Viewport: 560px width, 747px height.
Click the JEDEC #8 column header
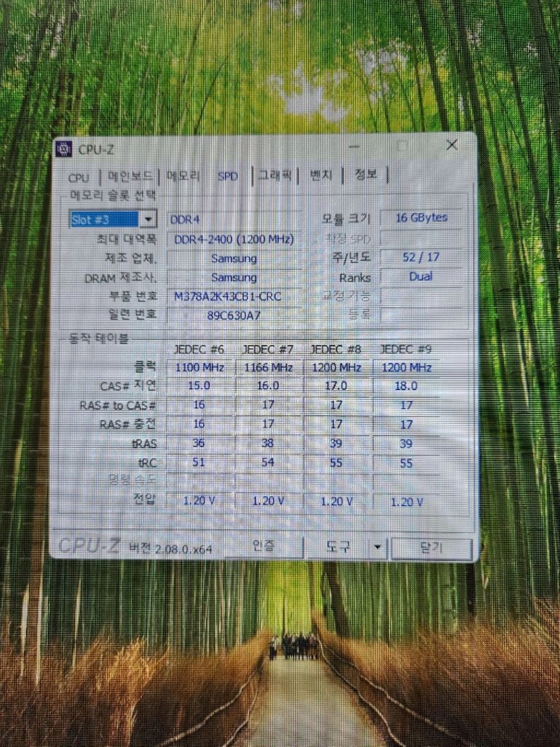(x=336, y=350)
